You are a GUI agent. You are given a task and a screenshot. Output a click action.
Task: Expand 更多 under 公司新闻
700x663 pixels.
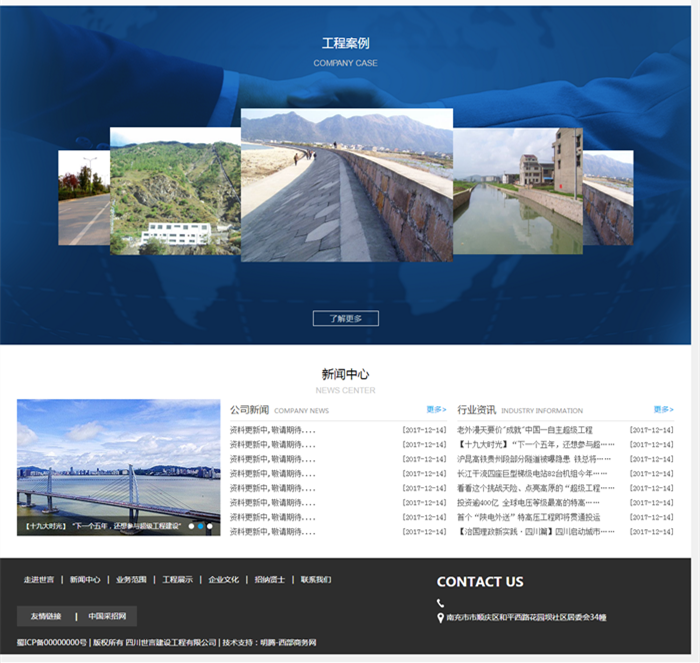pyautogui.click(x=436, y=409)
